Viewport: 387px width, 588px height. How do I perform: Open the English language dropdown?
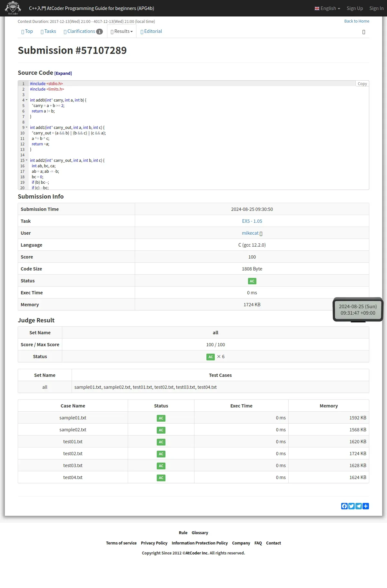pyautogui.click(x=327, y=8)
